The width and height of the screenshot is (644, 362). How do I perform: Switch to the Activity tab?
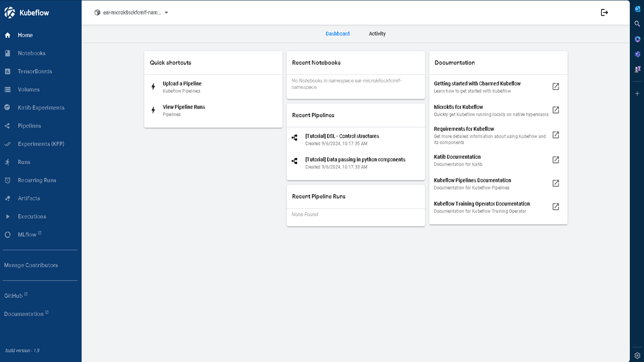pos(377,34)
